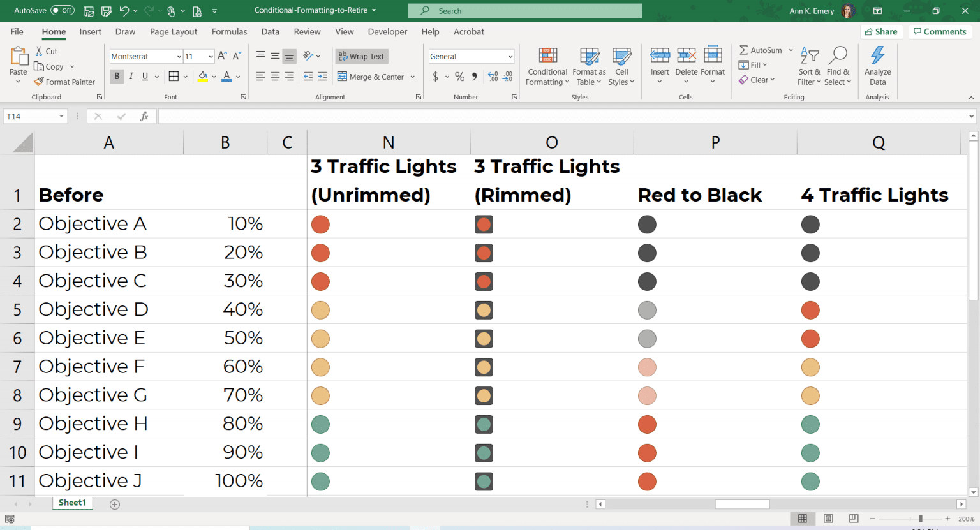Switch to the Formulas ribbon tab
This screenshot has height=530, width=980.
(229, 31)
